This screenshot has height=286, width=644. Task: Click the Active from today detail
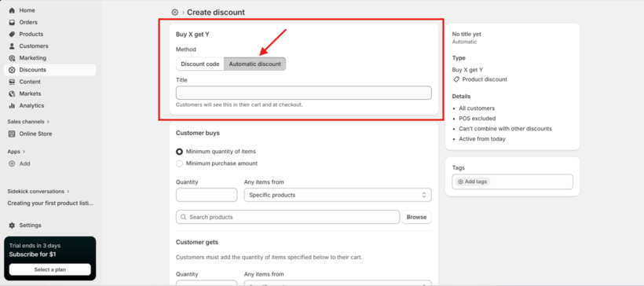point(482,139)
